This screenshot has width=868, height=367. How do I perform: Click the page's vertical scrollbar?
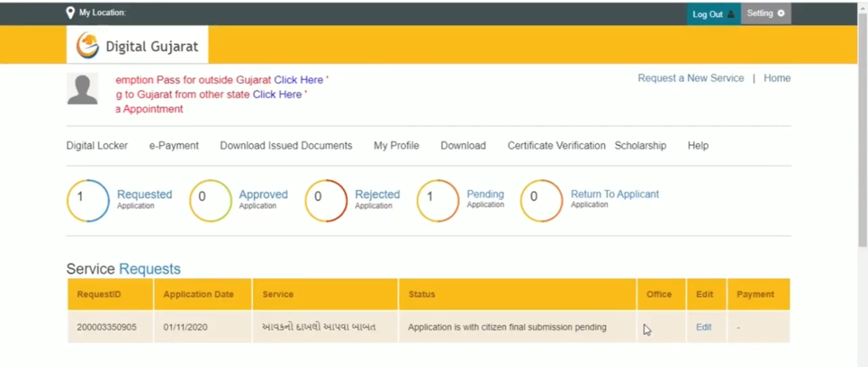click(x=860, y=170)
